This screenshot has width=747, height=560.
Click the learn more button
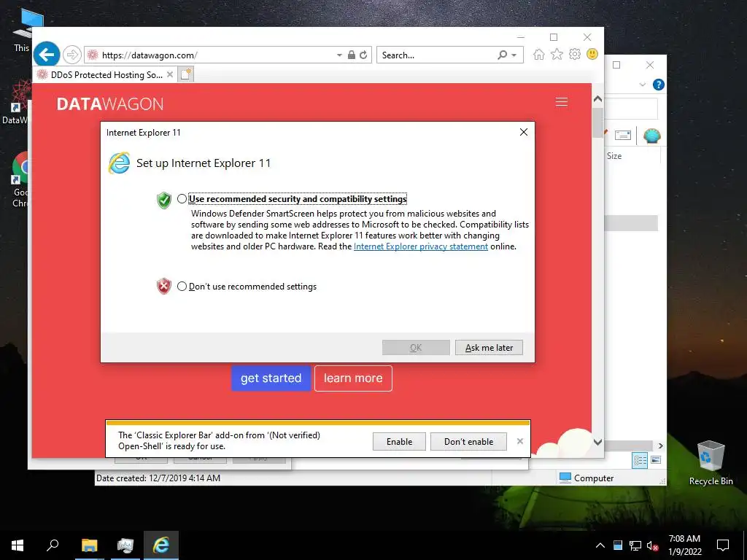click(353, 378)
